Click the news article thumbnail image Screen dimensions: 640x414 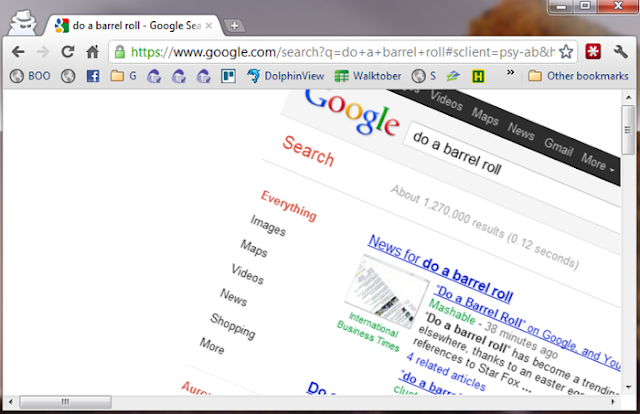tap(386, 292)
